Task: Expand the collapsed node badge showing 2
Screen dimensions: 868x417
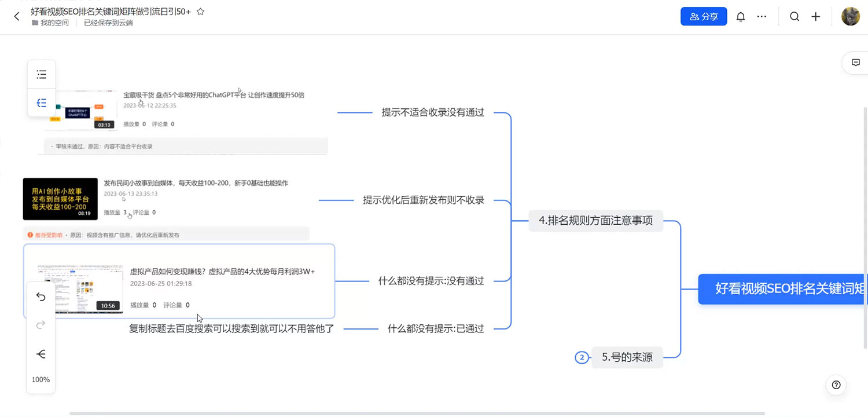Action: (582, 357)
